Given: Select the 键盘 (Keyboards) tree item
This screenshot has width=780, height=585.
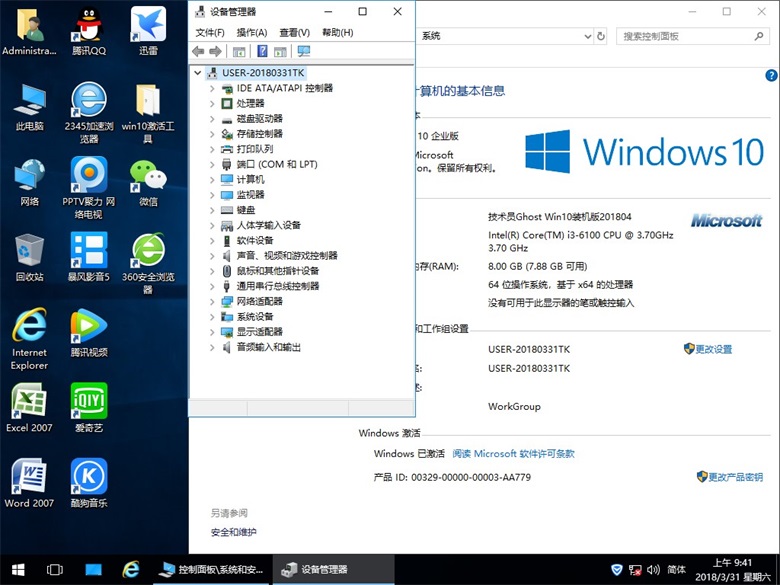Looking at the screenshot, I should coord(245,210).
